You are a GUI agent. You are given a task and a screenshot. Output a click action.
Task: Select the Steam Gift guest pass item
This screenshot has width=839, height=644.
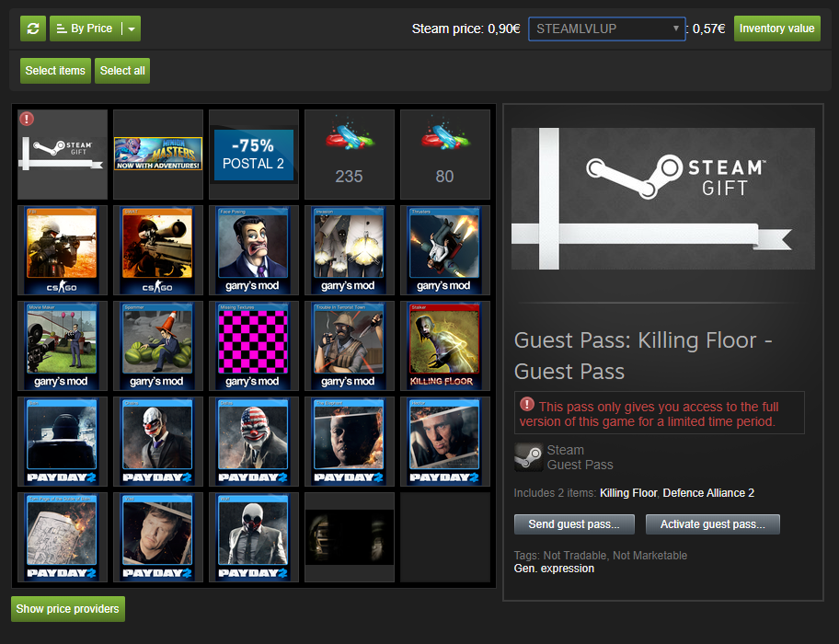(63, 155)
